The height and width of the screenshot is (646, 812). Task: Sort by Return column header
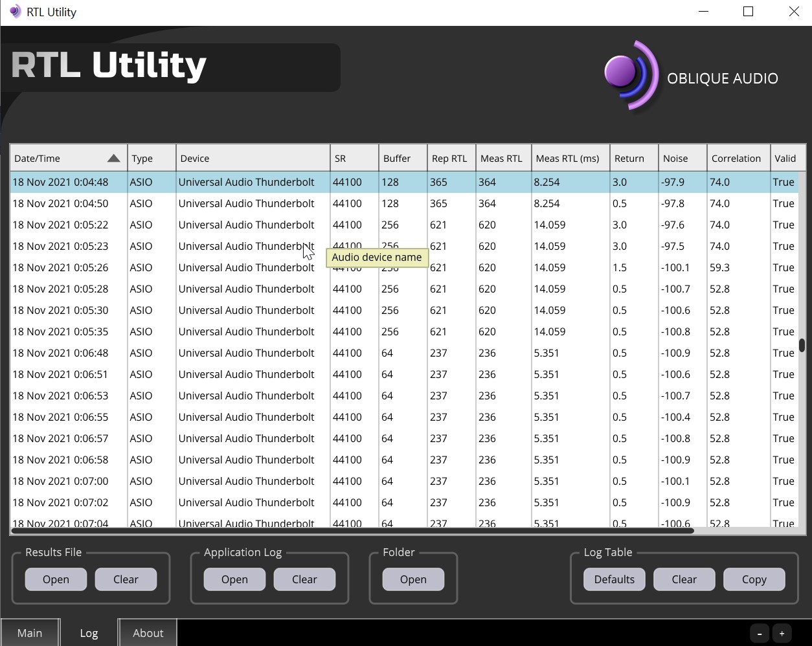click(x=634, y=158)
